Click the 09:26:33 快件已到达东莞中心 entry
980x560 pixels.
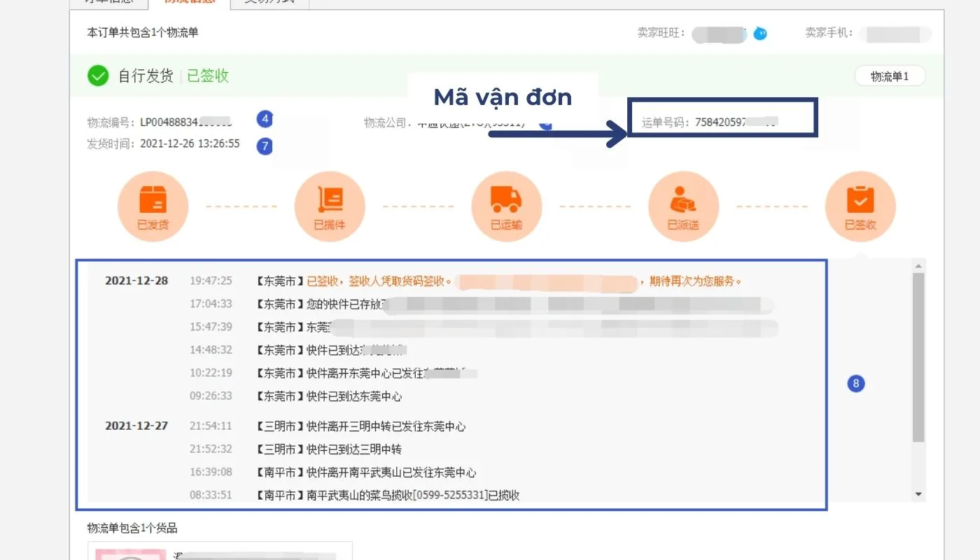tap(296, 396)
